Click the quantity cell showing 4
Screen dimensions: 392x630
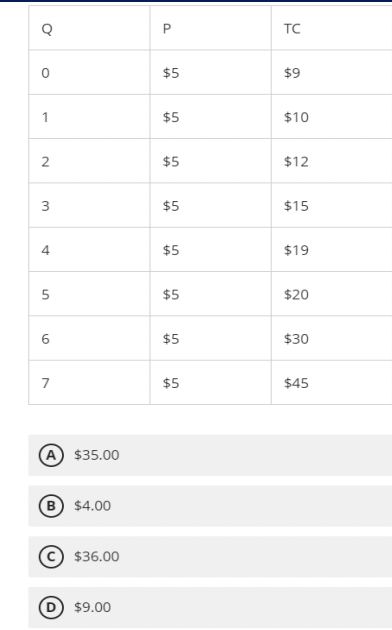pos(89,250)
